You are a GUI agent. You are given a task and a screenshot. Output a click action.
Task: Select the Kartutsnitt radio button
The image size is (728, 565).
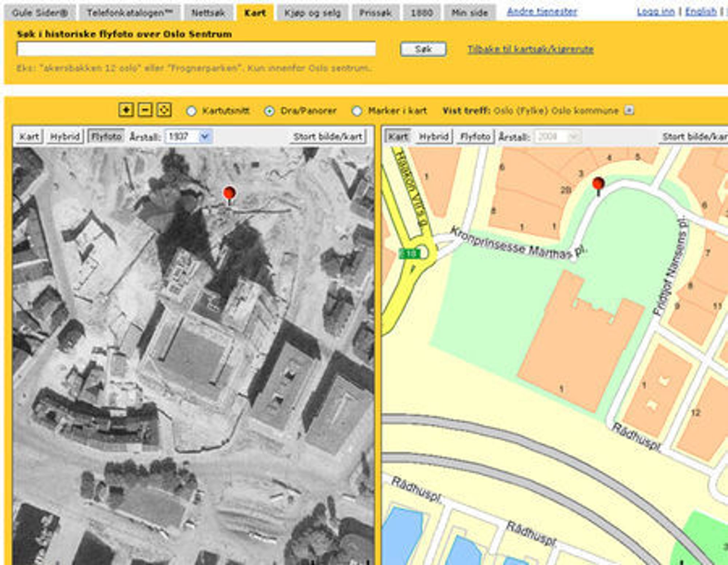[191, 111]
